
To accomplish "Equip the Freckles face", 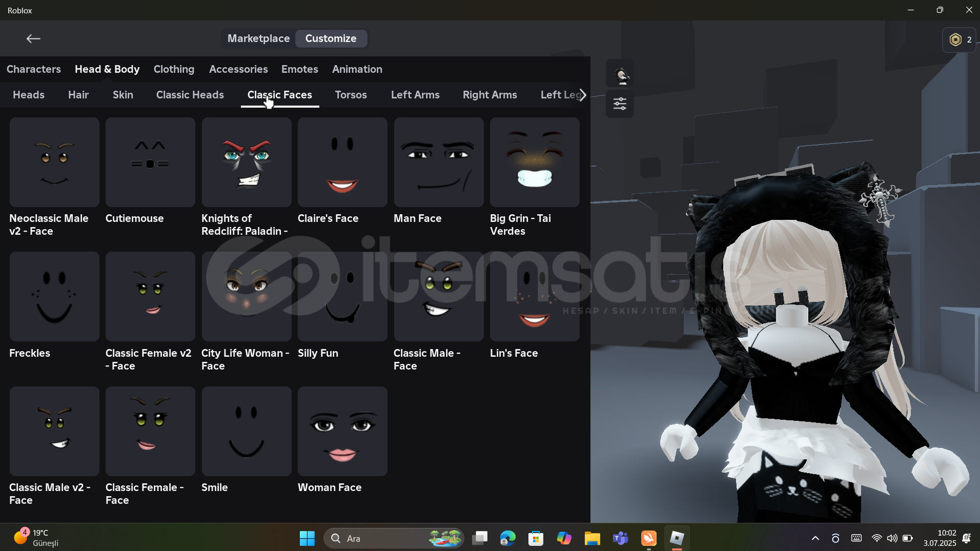I will click(54, 297).
